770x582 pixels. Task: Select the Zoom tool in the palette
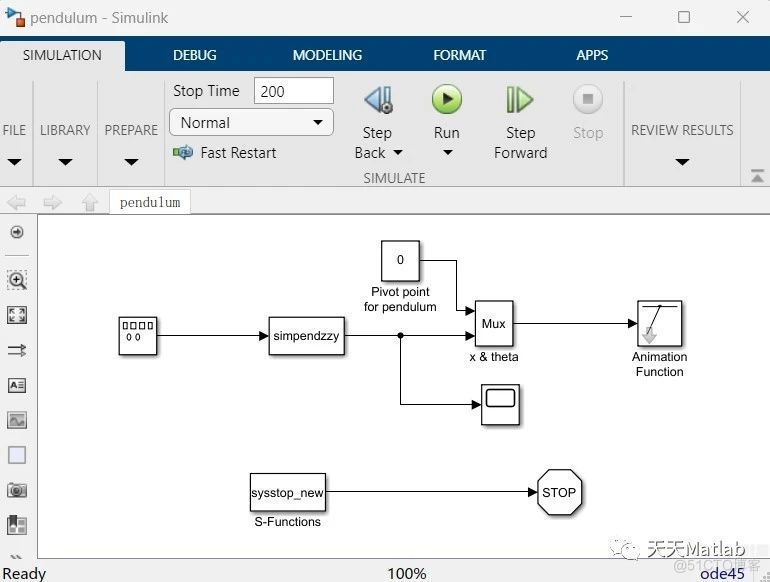point(17,280)
